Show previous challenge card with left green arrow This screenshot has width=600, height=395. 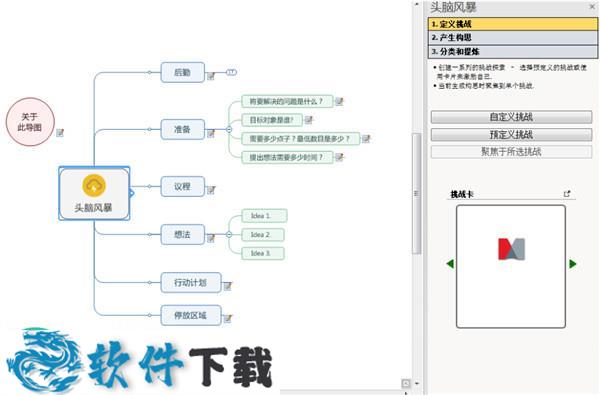pos(450,263)
